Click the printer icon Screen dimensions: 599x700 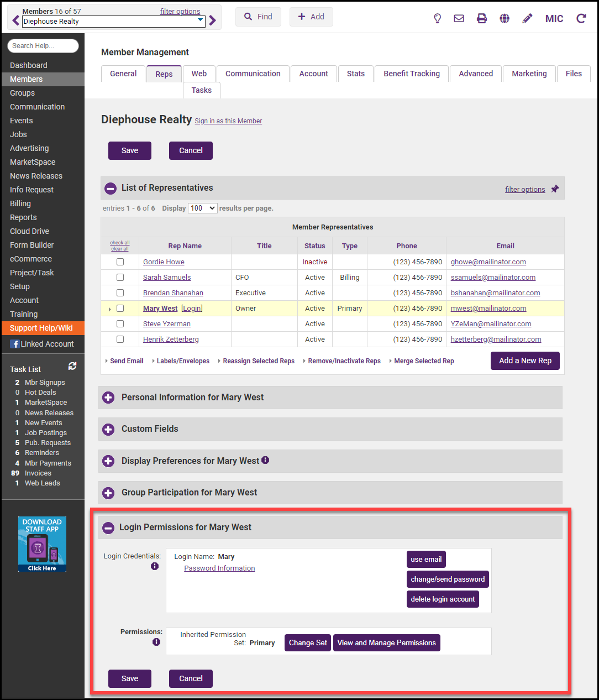(x=482, y=18)
